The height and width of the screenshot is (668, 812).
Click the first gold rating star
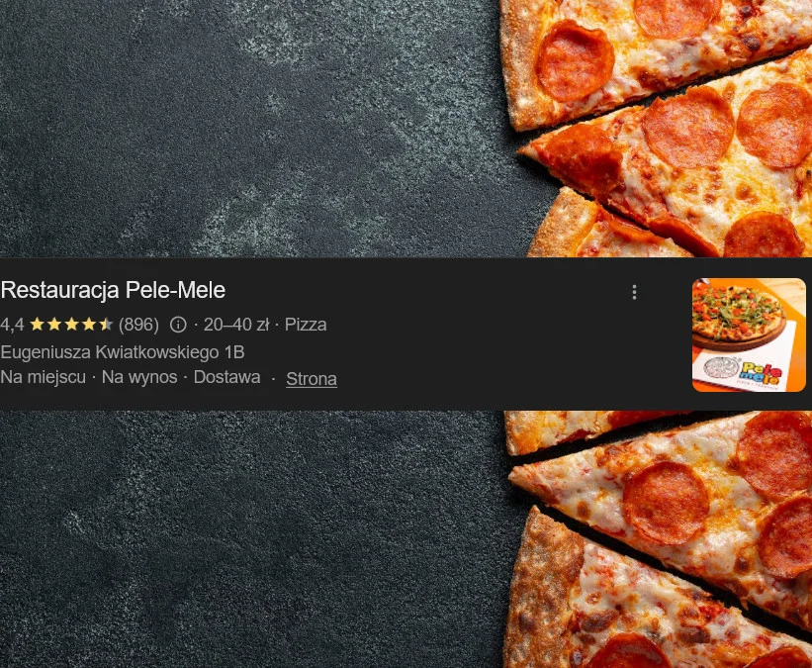[37, 325]
